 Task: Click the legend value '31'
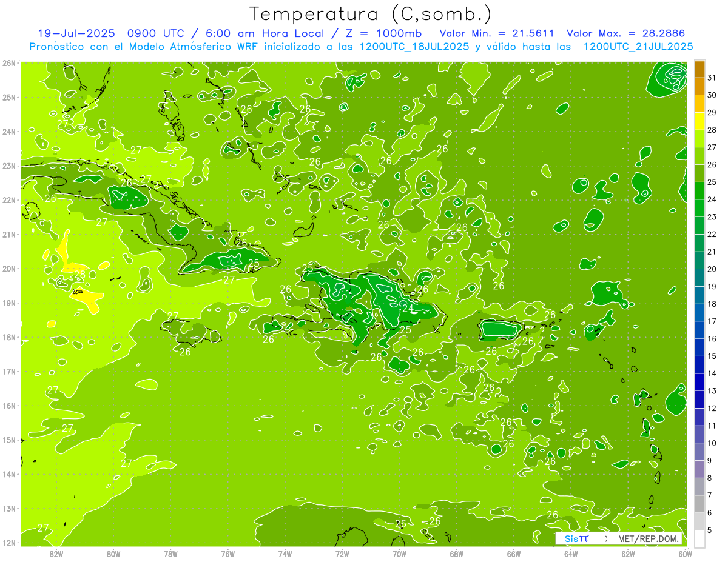(x=712, y=78)
